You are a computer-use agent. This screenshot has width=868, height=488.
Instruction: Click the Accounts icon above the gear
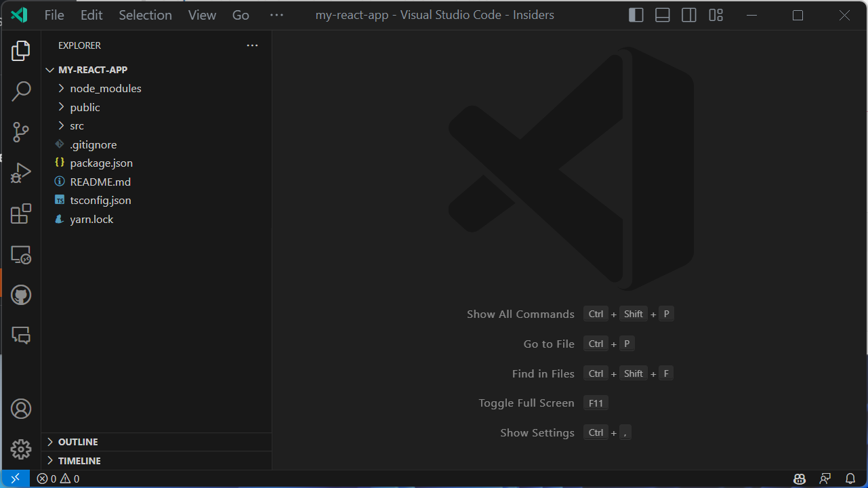coord(21,409)
